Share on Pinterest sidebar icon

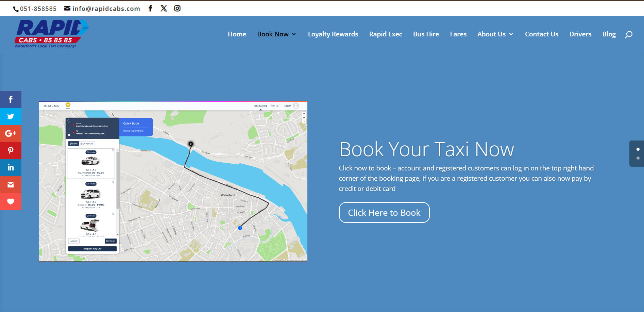click(x=11, y=150)
